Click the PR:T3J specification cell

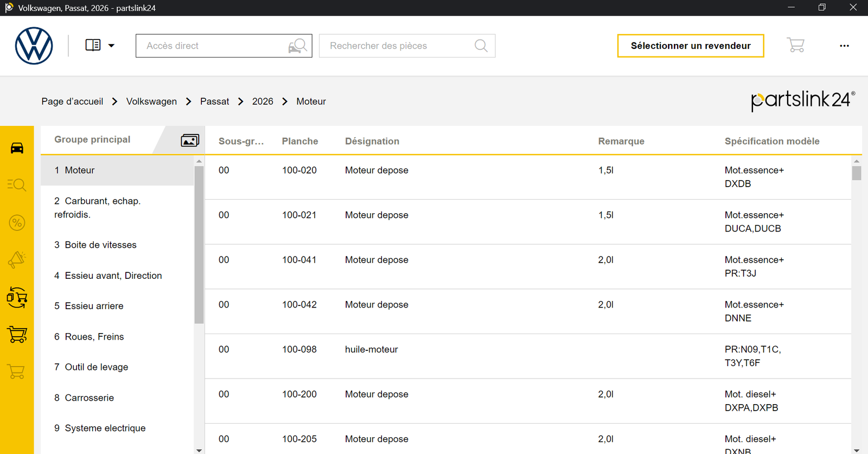[x=754, y=267]
